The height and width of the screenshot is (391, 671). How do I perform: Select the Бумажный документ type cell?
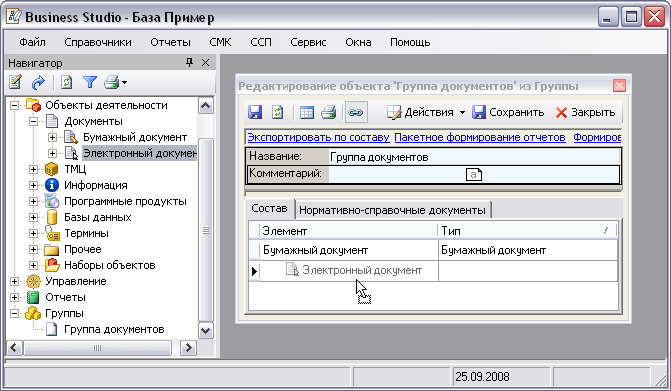tap(528, 250)
